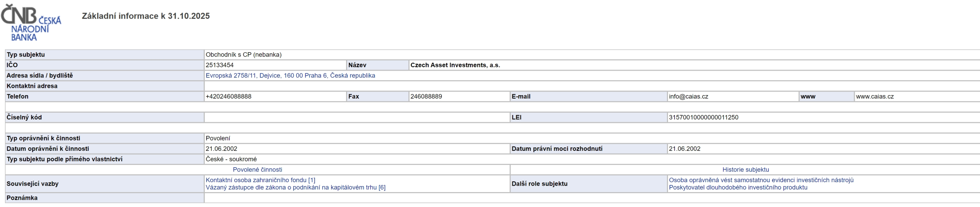
Task: Click the empty Poznámka field
Action: click(574, 198)
